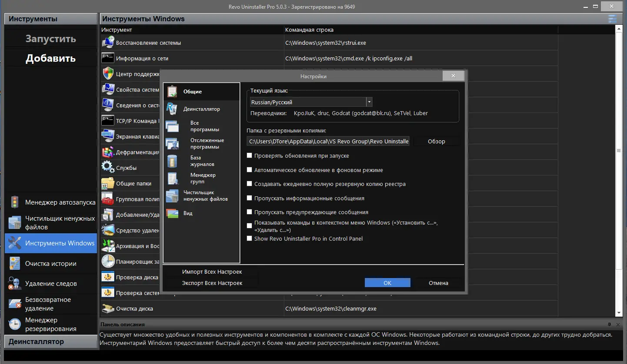Select the Добавление/Удаление tool icon
This screenshot has width=627, height=364.
pos(108,215)
